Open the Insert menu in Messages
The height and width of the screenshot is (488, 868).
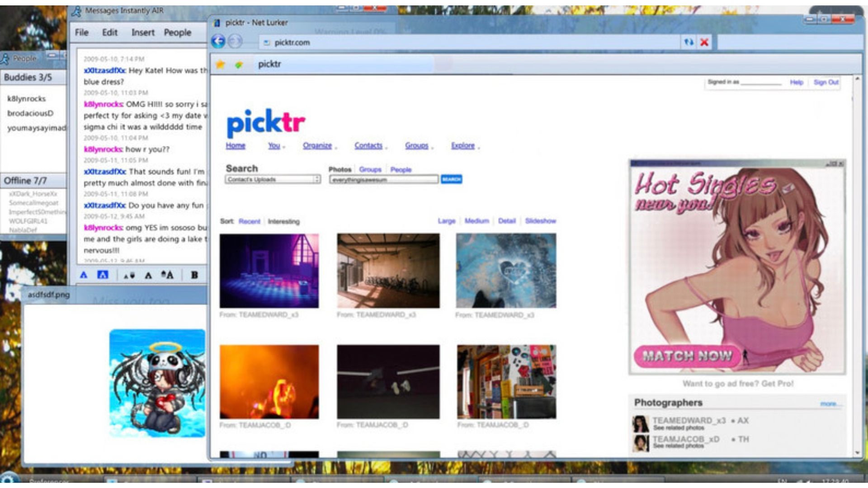pos(143,33)
